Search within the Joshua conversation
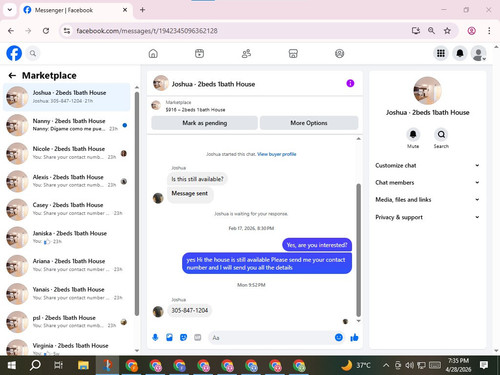 coord(441,135)
